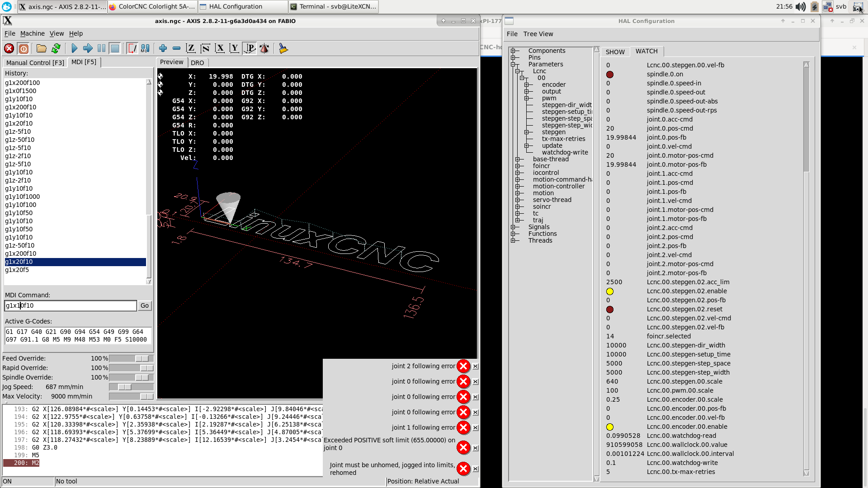This screenshot has height=488, width=868.
Task: Pause program execution
Action: tap(102, 48)
